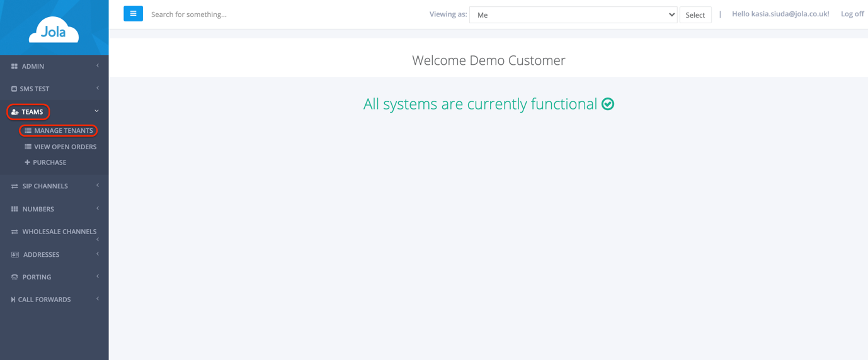
Task: Expand the SIP Channels chevron
Action: click(98, 186)
